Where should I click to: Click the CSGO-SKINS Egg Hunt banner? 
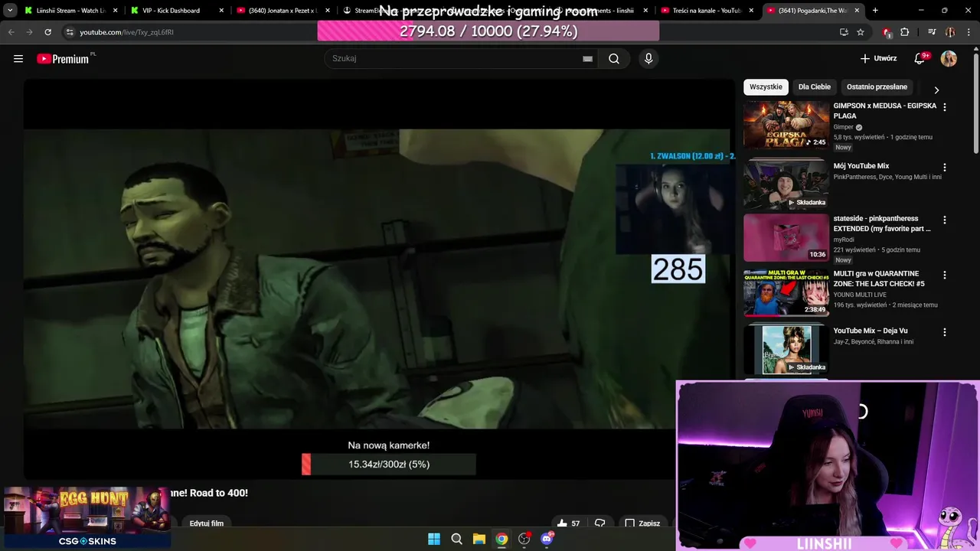click(86, 517)
